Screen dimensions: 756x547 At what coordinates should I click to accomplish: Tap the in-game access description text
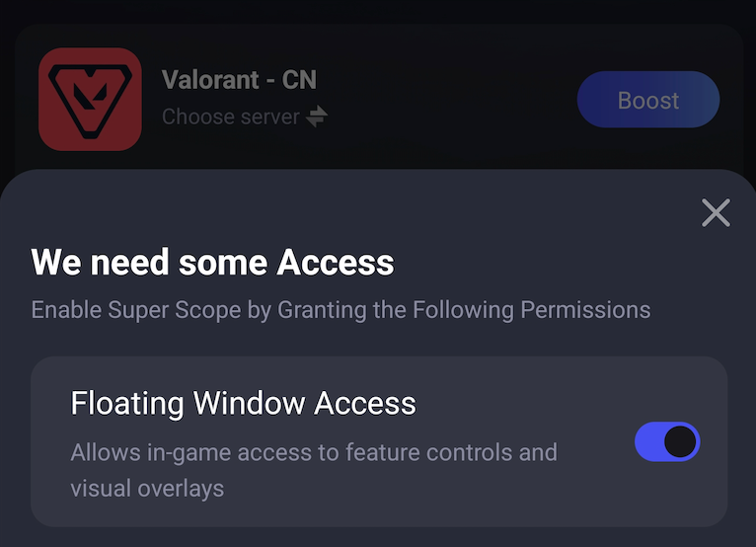[x=314, y=452]
